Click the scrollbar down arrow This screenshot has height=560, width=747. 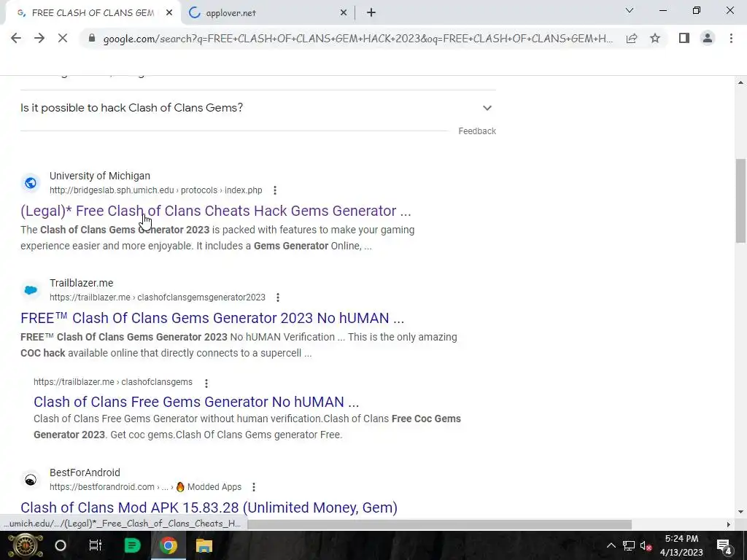pyautogui.click(x=740, y=513)
